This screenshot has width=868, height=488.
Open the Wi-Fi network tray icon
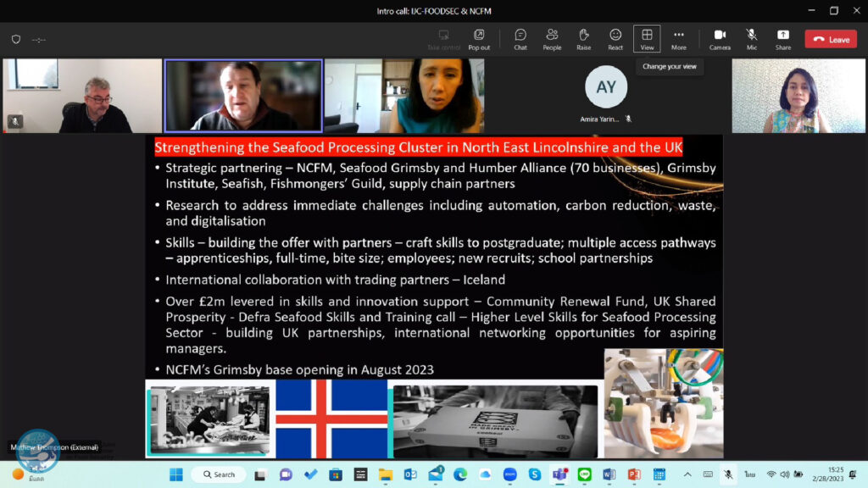click(x=771, y=474)
